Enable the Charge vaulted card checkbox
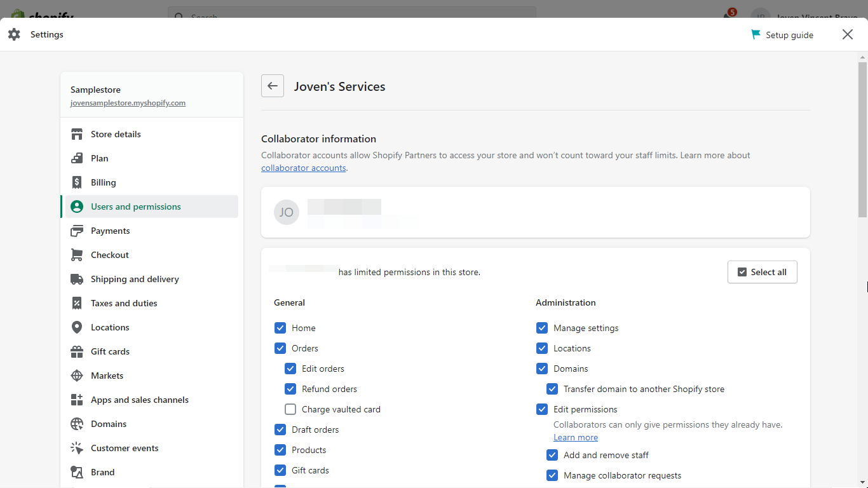 click(x=290, y=409)
